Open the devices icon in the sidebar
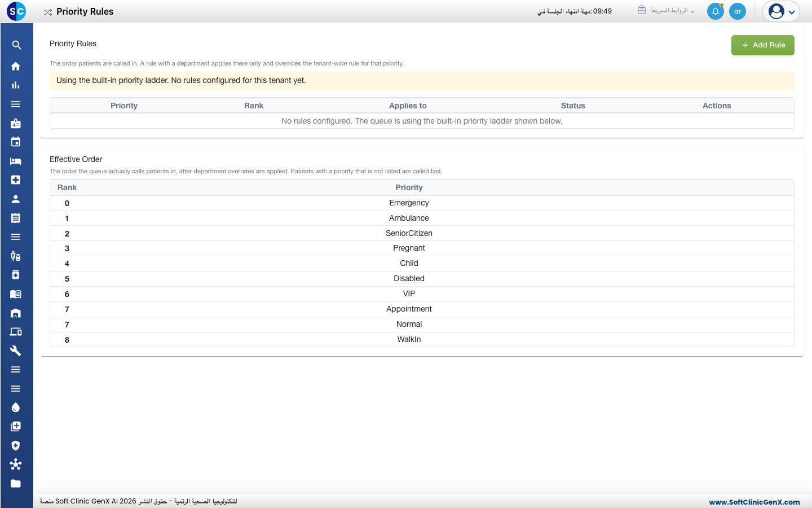 [x=16, y=332]
